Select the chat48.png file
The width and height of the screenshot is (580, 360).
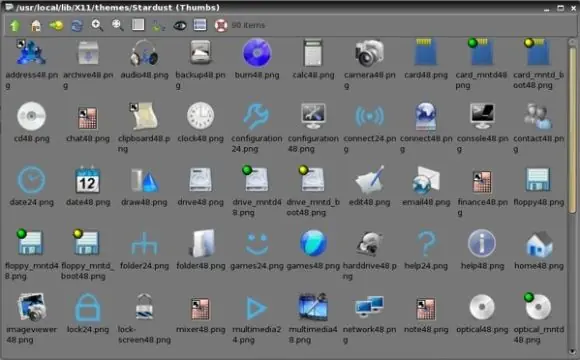88,118
